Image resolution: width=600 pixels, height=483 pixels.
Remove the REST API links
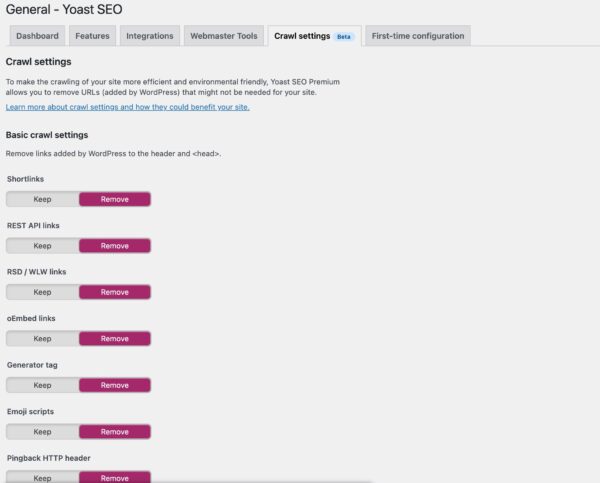115,246
